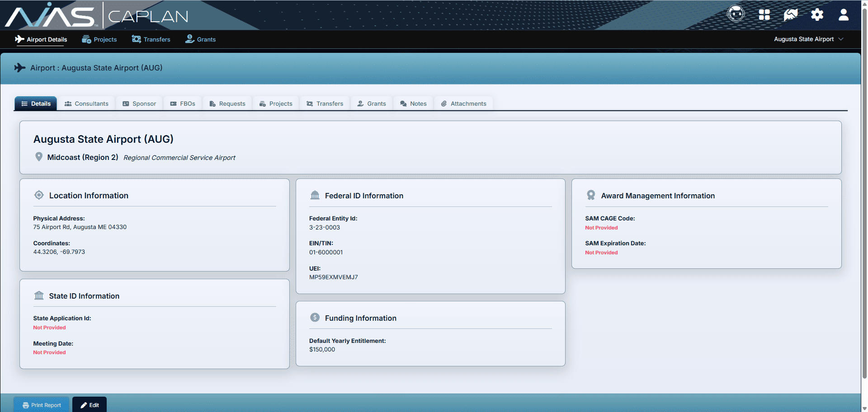
Task: Click the dollar icon on Funding Information
Action: (315, 317)
